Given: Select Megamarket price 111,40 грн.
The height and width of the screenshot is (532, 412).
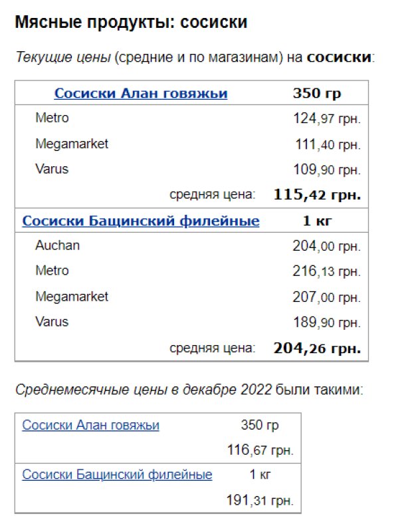Looking at the screenshot, I should 328,144.
